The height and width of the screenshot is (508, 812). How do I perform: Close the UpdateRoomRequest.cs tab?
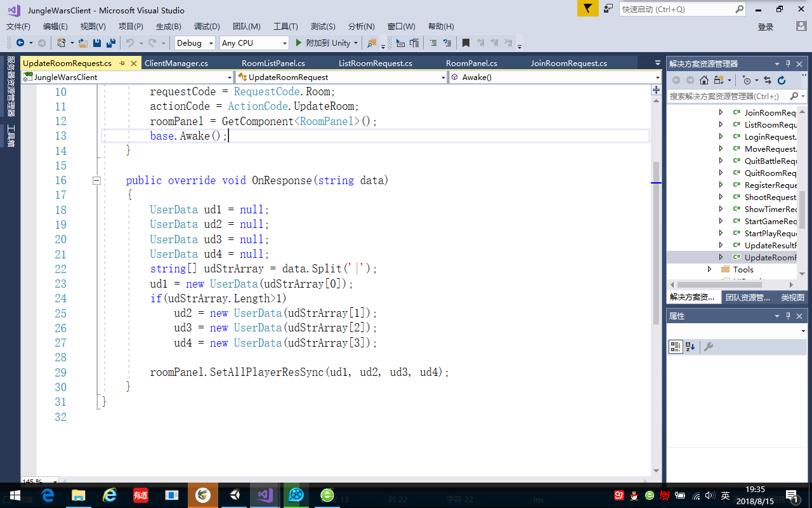[x=134, y=63]
